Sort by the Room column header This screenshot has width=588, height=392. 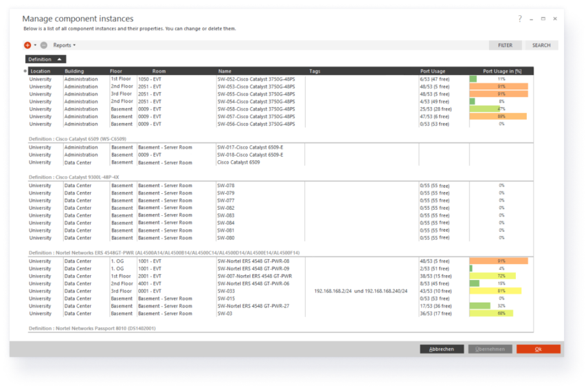pyautogui.click(x=159, y=71)
